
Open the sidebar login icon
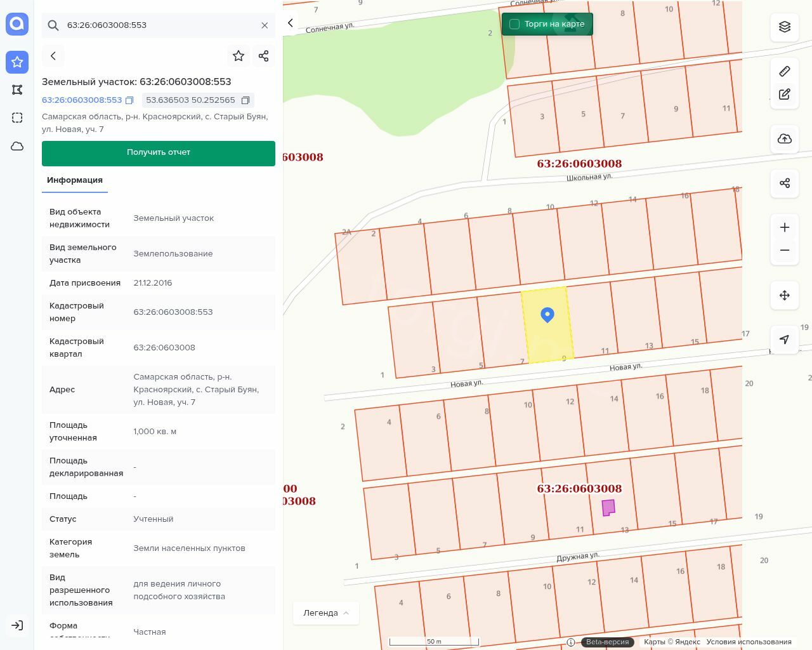17,625
